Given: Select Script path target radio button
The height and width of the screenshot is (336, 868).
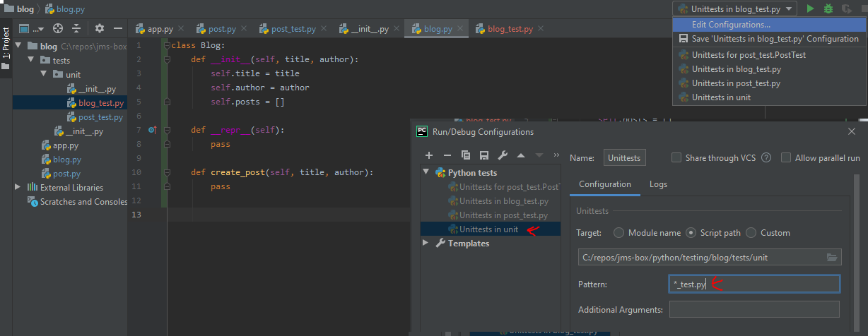Looking at the screenshot, I should pos(691,233).
